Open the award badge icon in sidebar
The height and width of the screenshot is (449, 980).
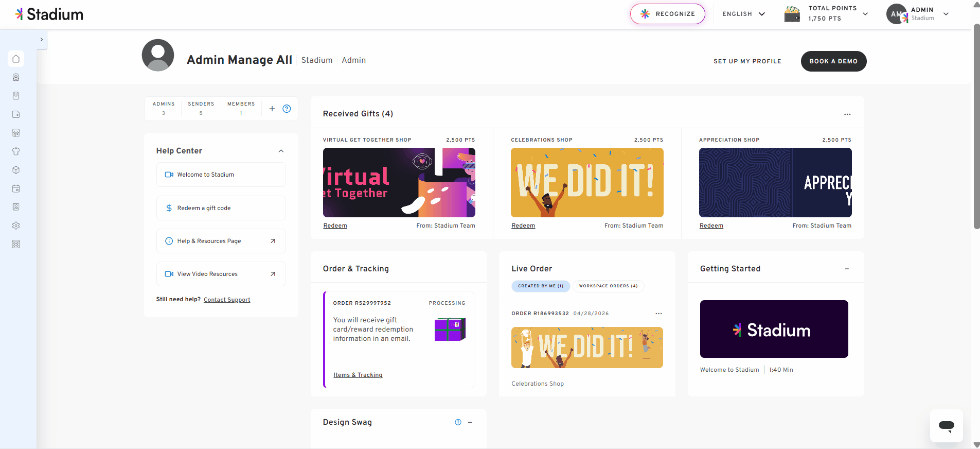[16, 77]
